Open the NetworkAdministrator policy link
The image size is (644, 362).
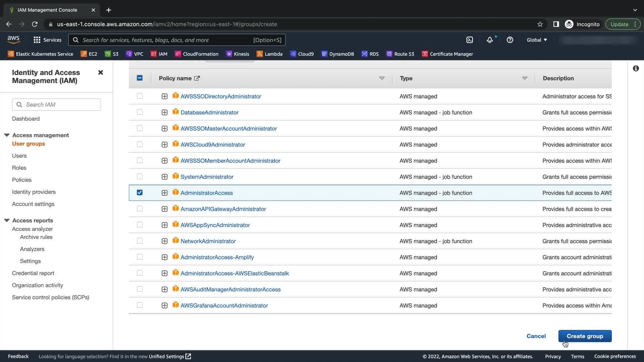click(208, 241)
